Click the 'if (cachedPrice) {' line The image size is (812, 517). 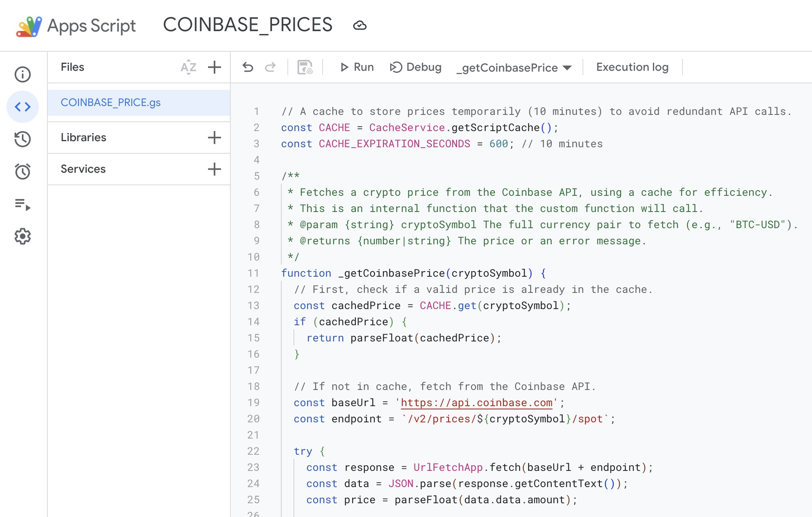(351, 322)
